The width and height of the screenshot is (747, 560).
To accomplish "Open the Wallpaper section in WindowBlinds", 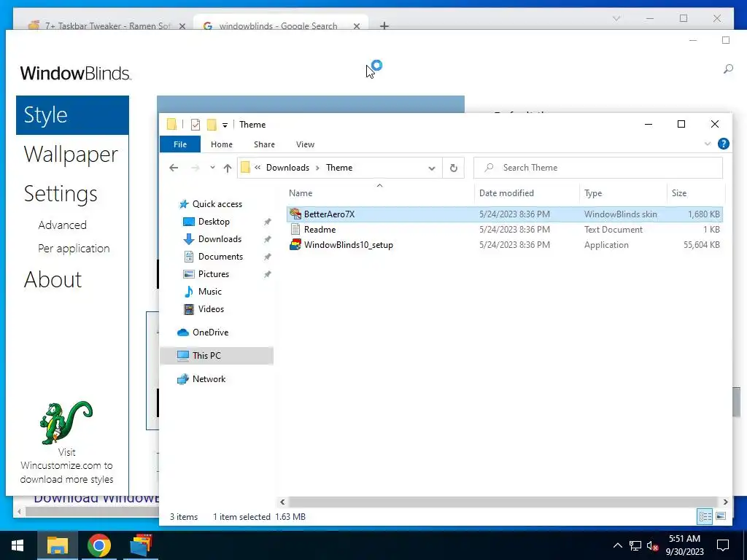I will 71,155.
